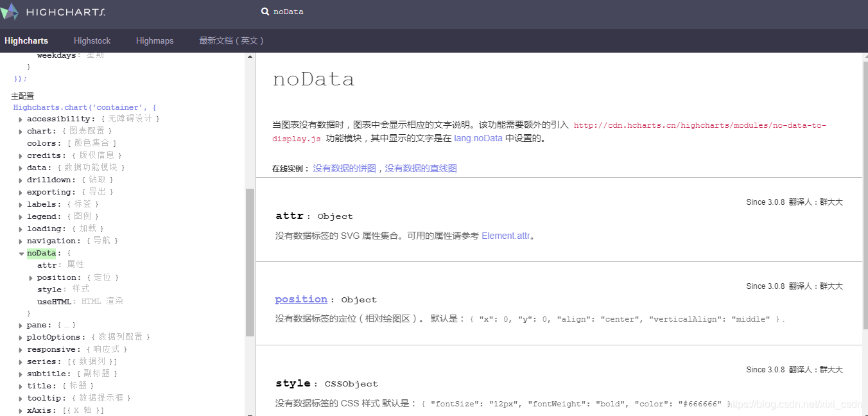Click the 主配置 section label

pos(22,96)
